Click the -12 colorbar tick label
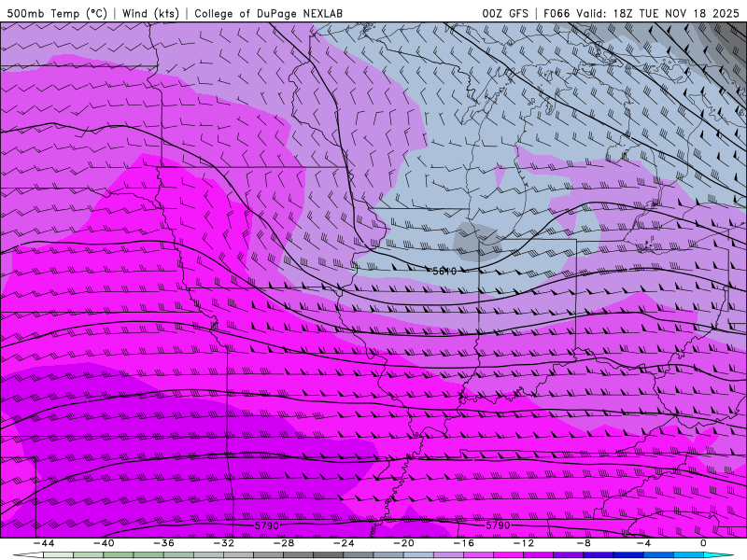Viewport: 747px width, 560px height. point(524,543)
